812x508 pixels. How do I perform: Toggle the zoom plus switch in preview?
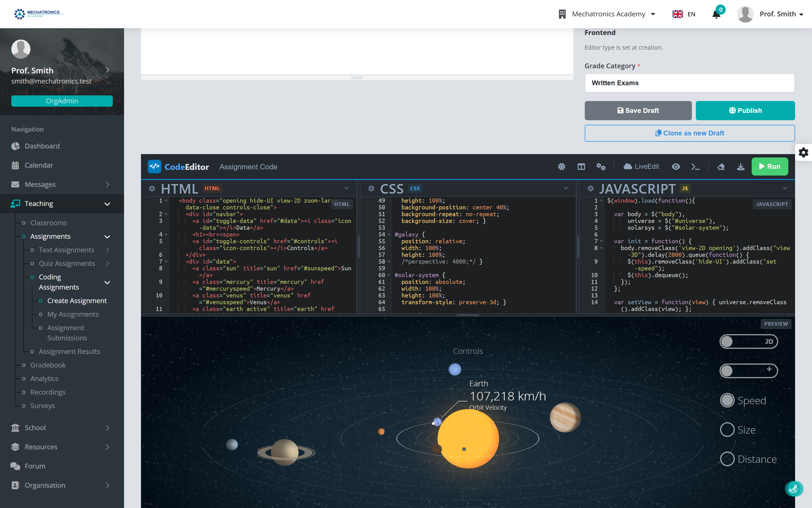pyautogui.click(x=749, y=371)
